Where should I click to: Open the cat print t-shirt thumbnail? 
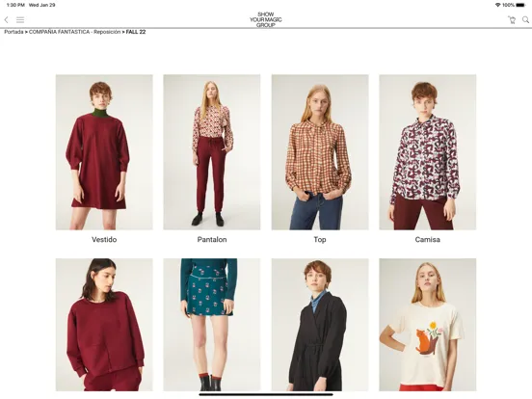coord(428,325)
